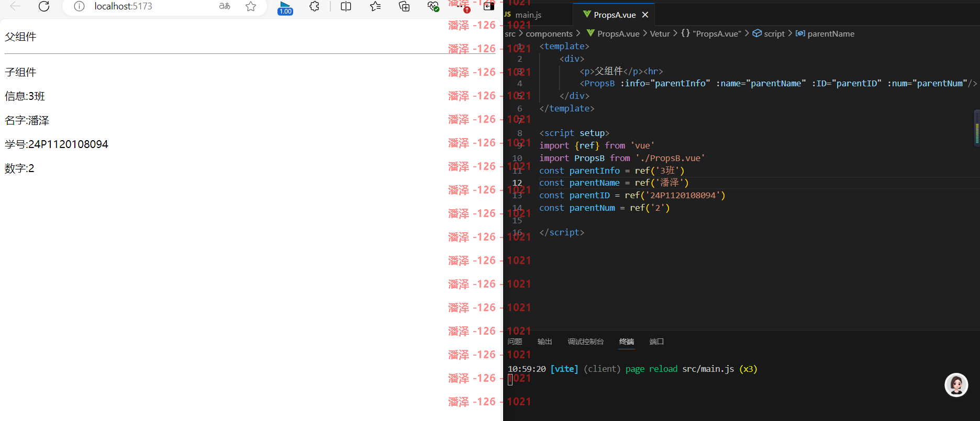Click the components breadcrumb segment

coord(549,33)
